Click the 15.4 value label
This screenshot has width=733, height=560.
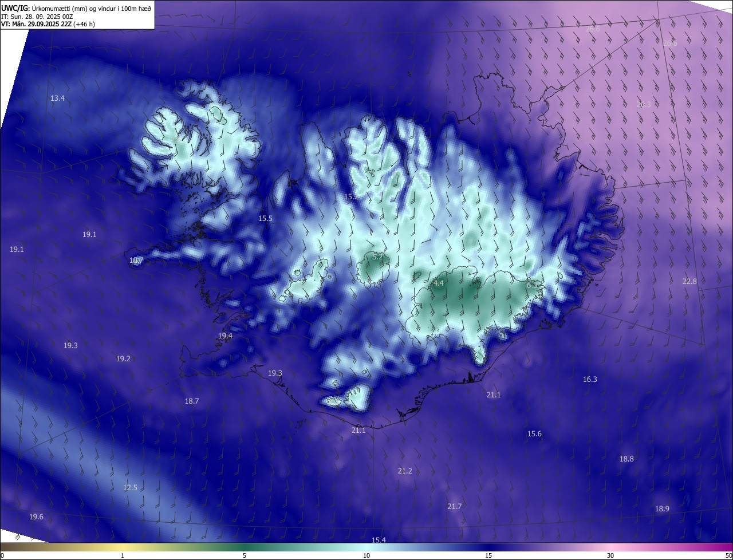click(379, 540)
